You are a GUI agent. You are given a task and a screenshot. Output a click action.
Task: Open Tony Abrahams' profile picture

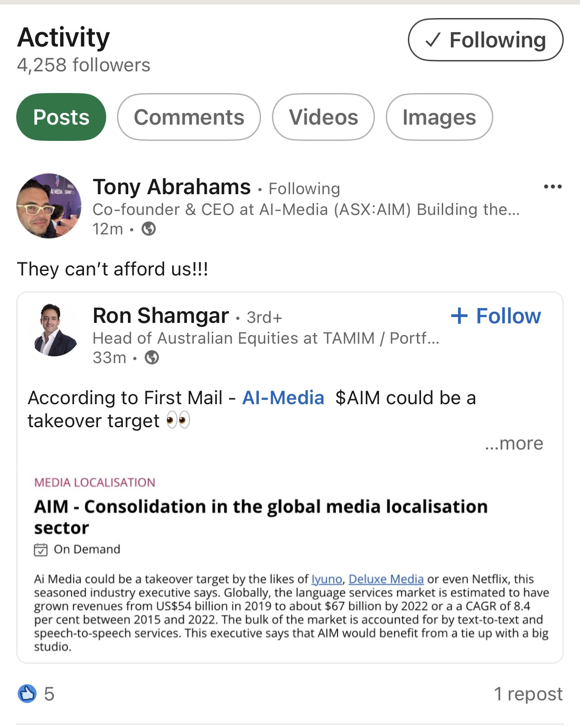point(49,206)
